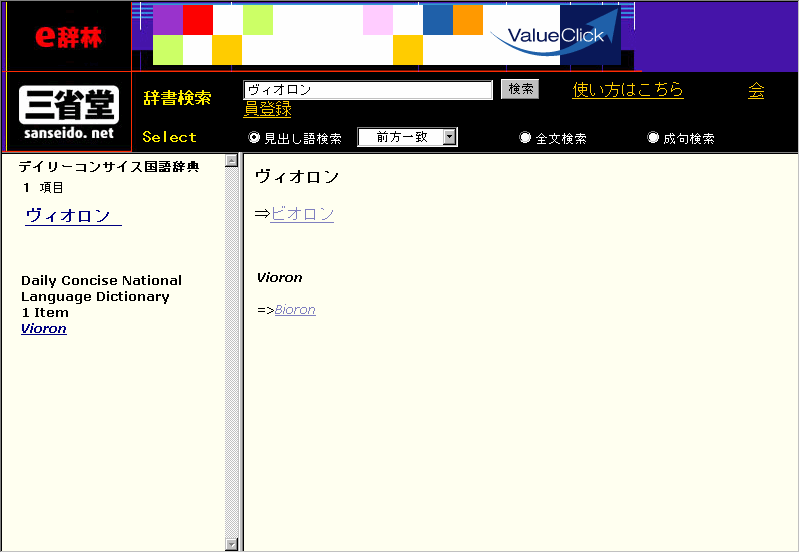Follow the italic Bioron cross-reference link
800x553 pixels.
[x=295, y=310]
